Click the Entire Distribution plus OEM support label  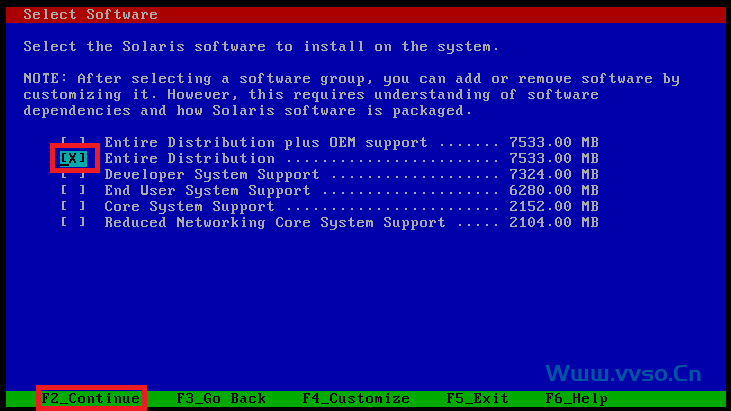tap(266, 142)
